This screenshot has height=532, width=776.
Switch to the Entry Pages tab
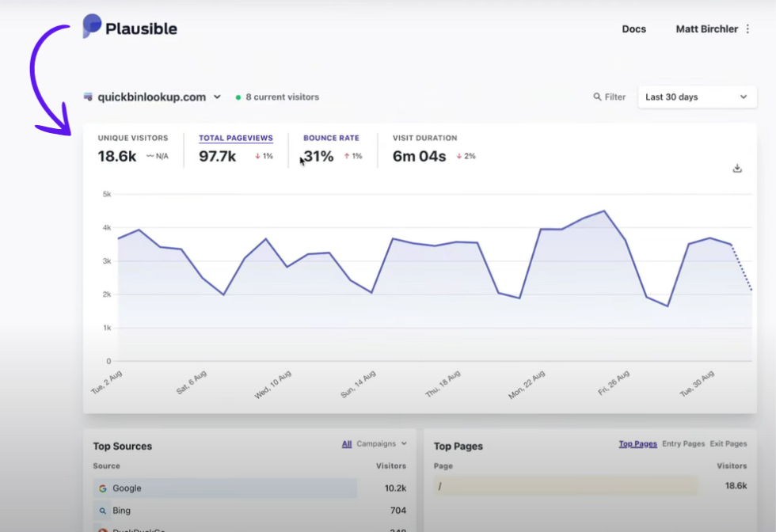point(683,444)
